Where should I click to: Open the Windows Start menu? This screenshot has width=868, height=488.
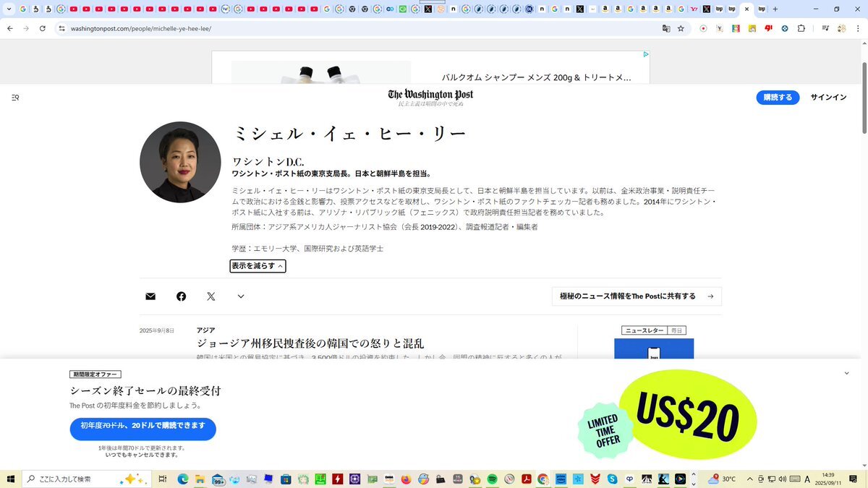pyautogui.click(x=10, y=479)
